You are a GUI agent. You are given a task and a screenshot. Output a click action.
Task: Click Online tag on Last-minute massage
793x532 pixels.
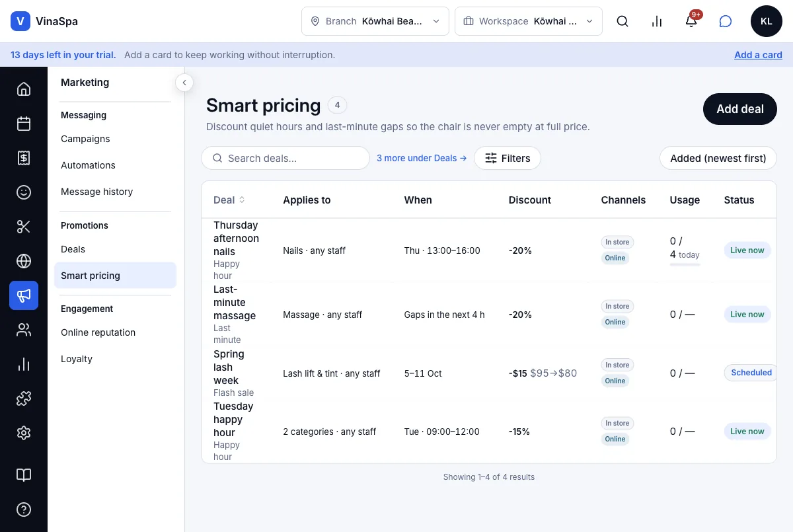tap(615, 323)
